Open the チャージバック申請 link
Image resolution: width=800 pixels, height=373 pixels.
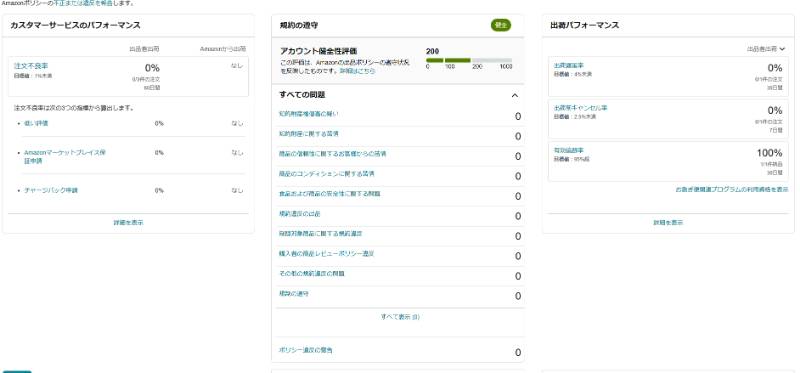pyautogui.click(x=51, y=190)
